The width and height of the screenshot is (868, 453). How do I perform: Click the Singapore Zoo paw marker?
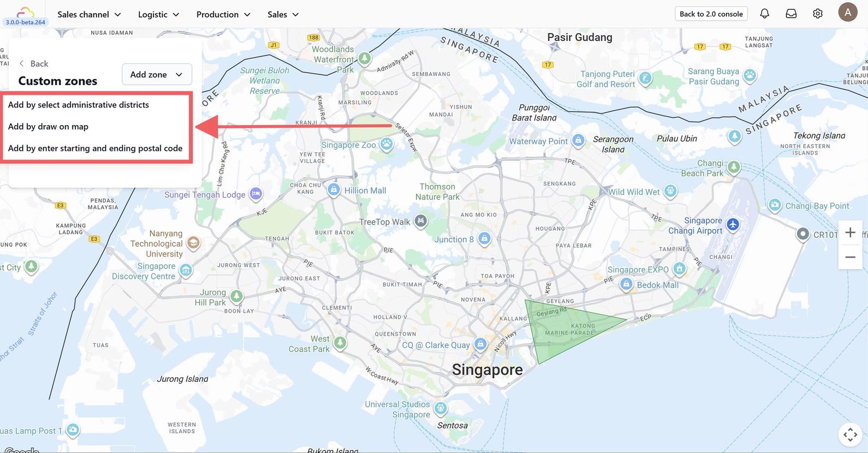[x=386, y=144]
